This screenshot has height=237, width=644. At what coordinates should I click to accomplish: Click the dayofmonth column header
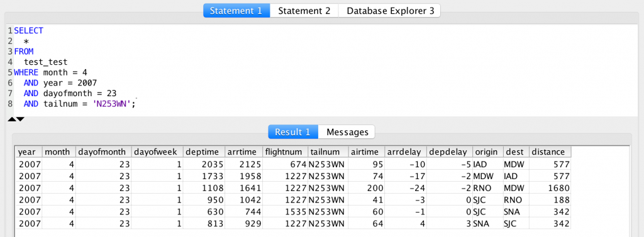tap(104, 152)
